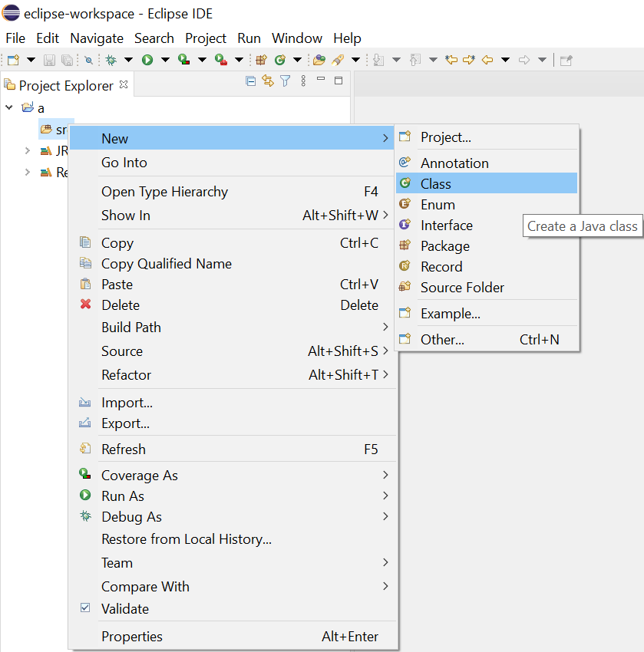Select Source Folder in New submenu
This screenshot has height=652, width=644.
pos(487,288)
